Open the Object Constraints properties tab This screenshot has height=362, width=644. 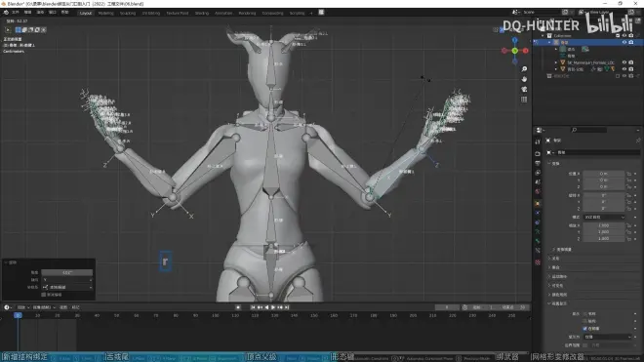coord(538,222)
